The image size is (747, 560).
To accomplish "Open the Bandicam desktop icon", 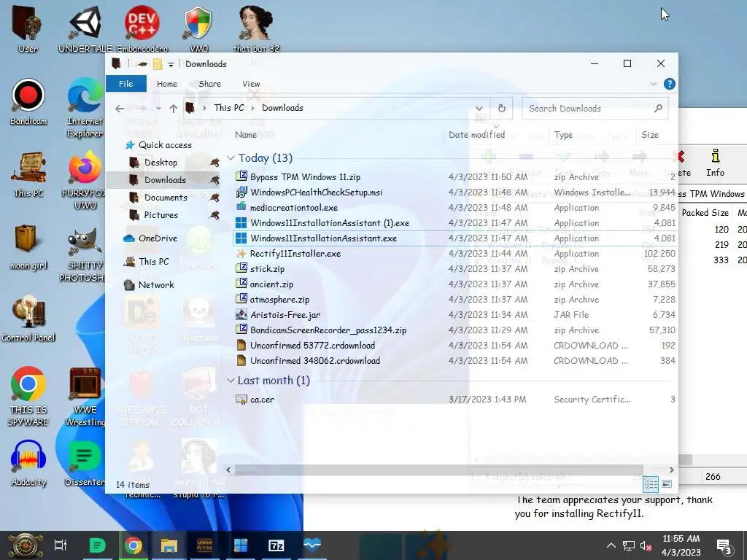I will pos(28,101).
